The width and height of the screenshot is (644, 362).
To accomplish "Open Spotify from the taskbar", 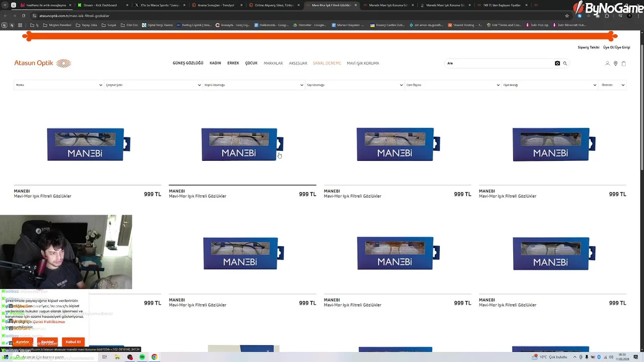I will pyautogui.click(x=142, y=357).
